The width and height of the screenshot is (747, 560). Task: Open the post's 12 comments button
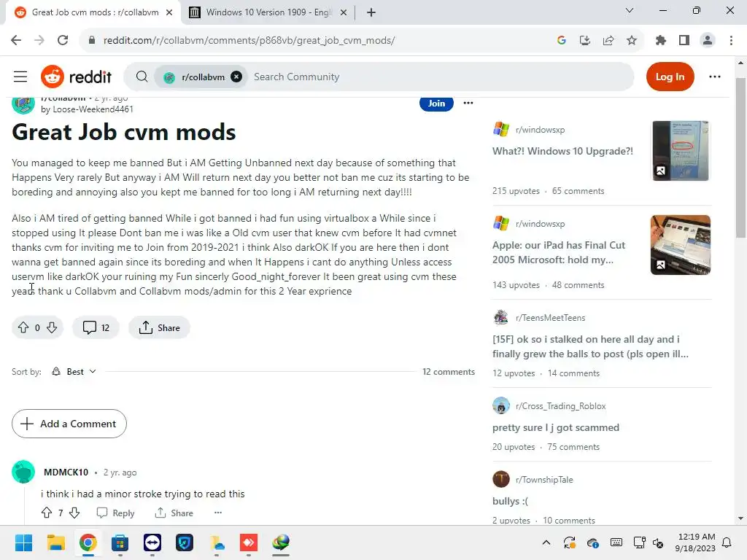96,327
